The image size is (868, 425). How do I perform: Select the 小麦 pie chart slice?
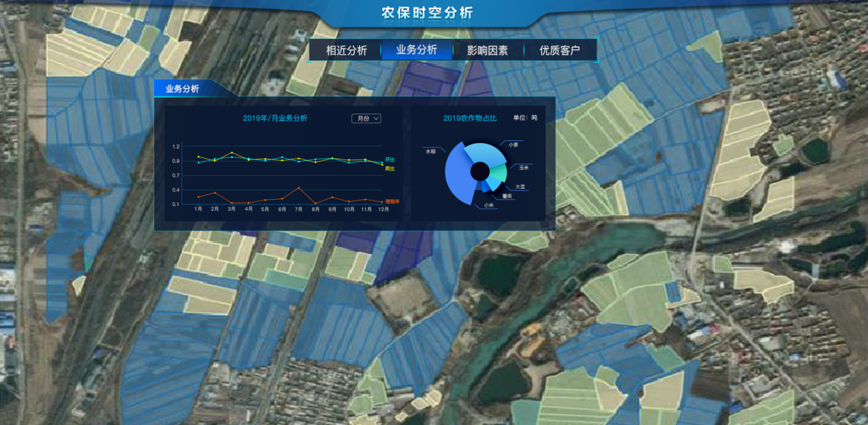486,153
